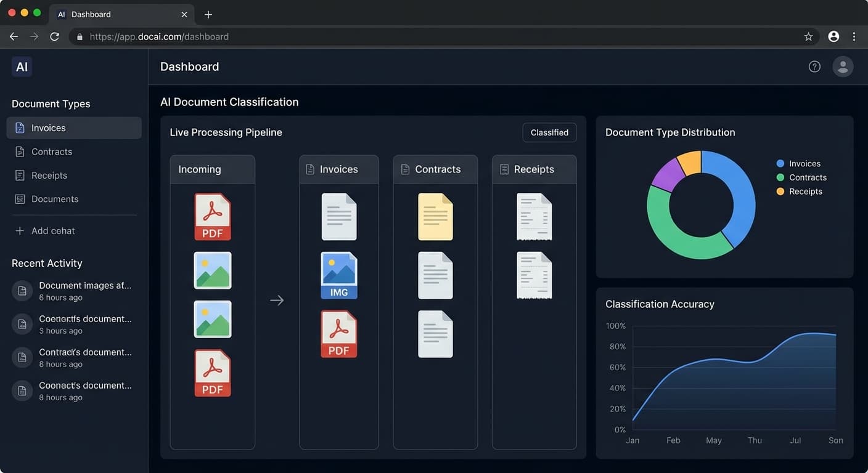This screenshot has width=868, height=473.
Task: Click the Classified button
Action: pos(549,132)
